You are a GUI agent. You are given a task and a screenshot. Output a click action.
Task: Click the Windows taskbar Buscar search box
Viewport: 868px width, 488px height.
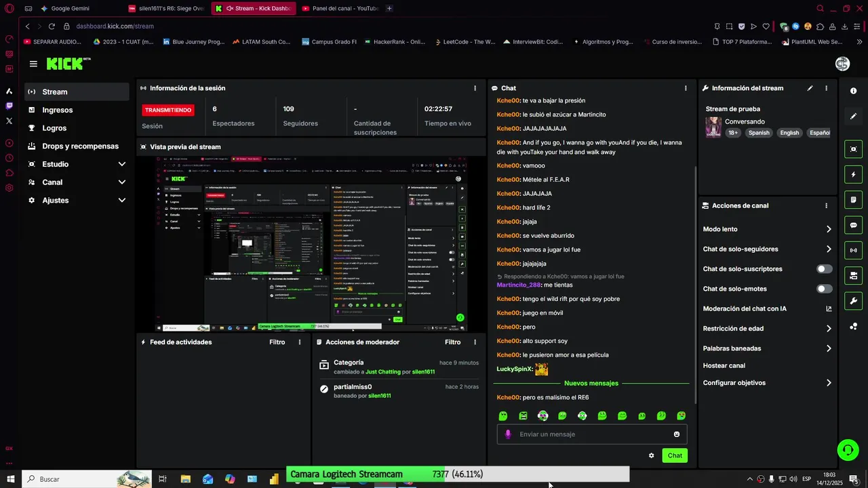pyautogui.click(x=87, y=479)
